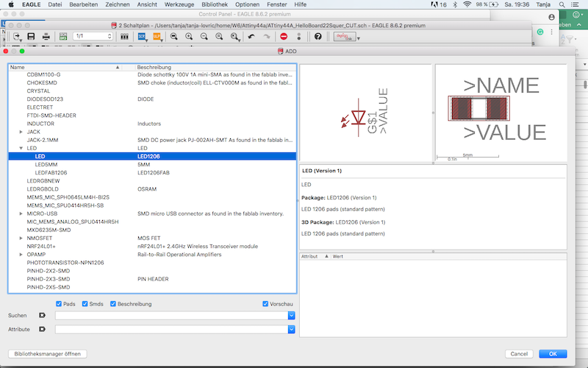Confirm the selection with the OK button
The width and height of the screenshot is (588, 368).
pos(553,354)
